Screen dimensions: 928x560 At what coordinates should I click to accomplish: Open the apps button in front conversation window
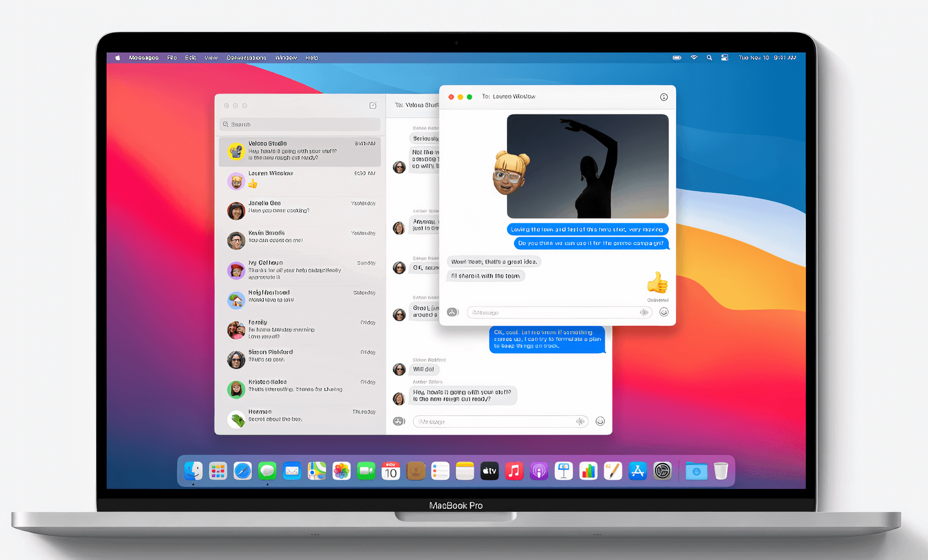tap(452, 312)
